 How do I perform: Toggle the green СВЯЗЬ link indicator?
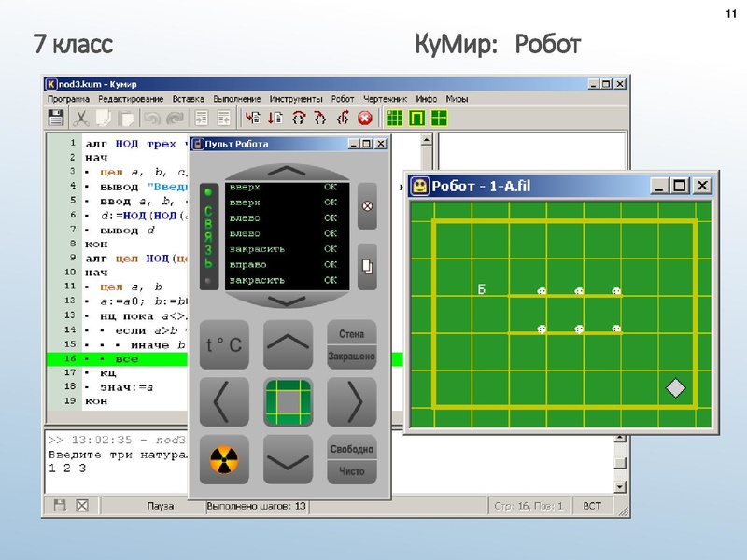coord(208,235)
